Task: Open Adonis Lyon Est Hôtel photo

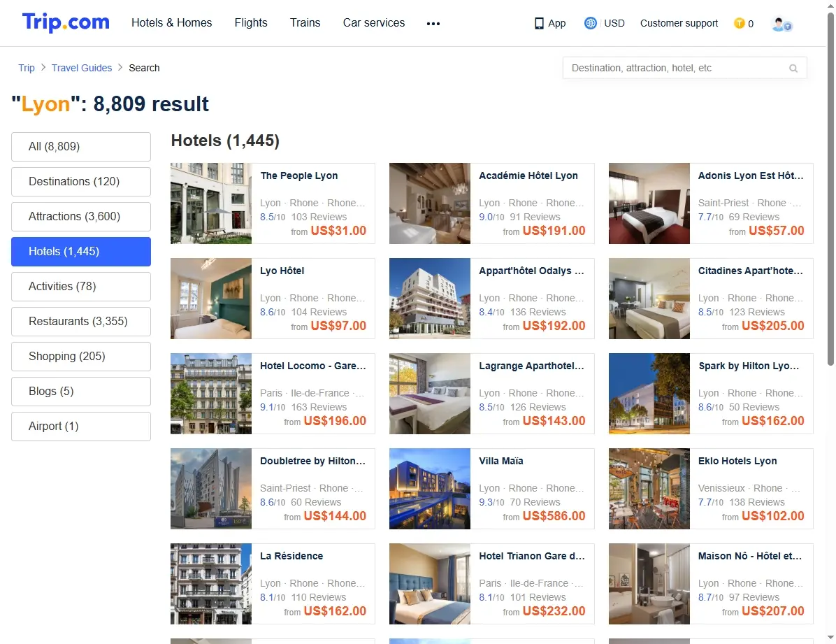Action: pyautogui.click(x=649, y=203)
